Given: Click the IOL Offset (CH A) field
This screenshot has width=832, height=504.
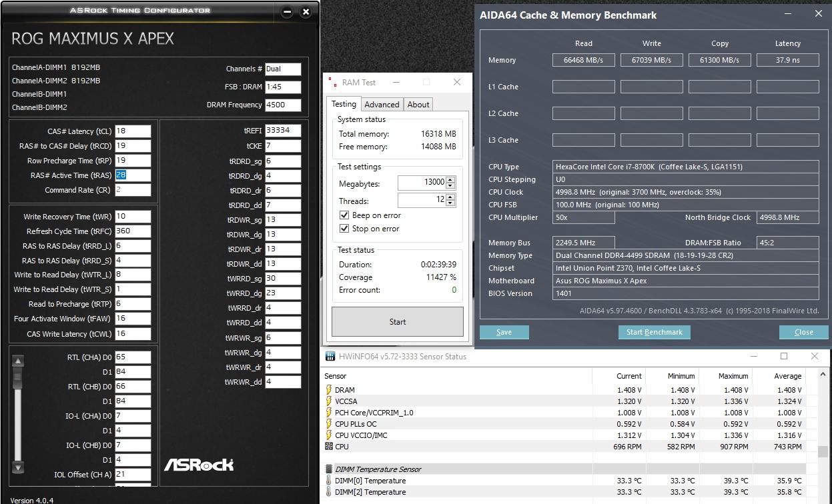Looking at the screenshot, I should (133, 475).
